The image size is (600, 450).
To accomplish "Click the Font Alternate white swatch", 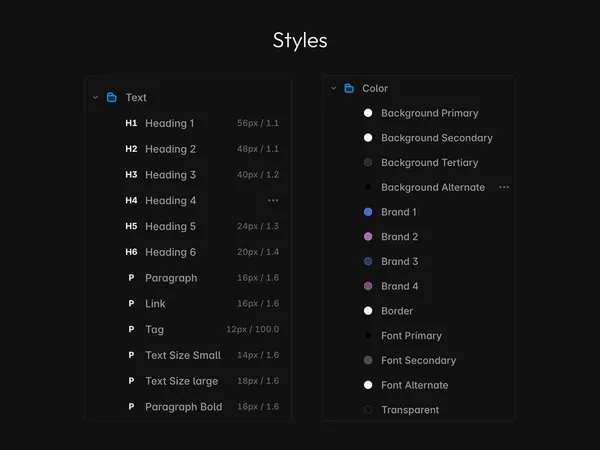I will click(x=368, y=385).
